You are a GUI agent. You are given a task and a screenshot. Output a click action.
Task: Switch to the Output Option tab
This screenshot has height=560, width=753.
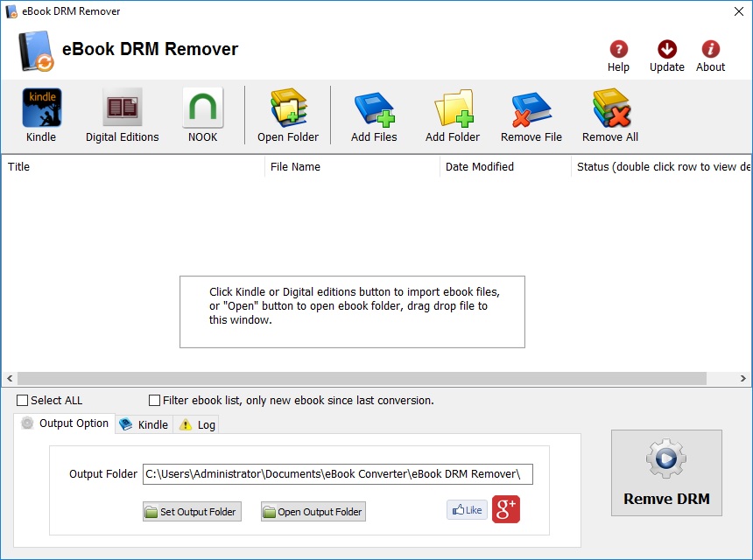coord(65,423)
